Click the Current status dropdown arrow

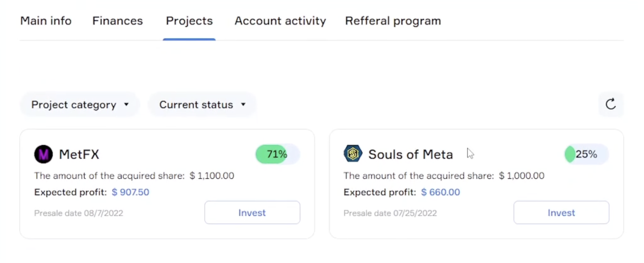(x=243, y=105)
